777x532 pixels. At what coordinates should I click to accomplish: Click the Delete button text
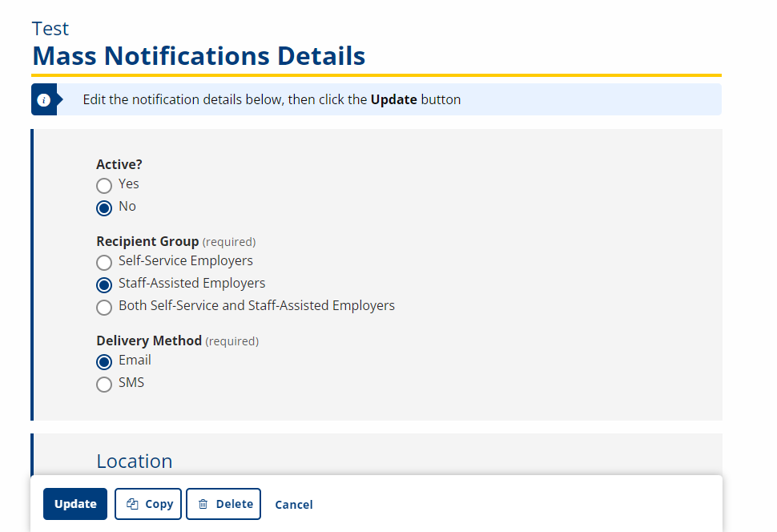pos(234,504)
